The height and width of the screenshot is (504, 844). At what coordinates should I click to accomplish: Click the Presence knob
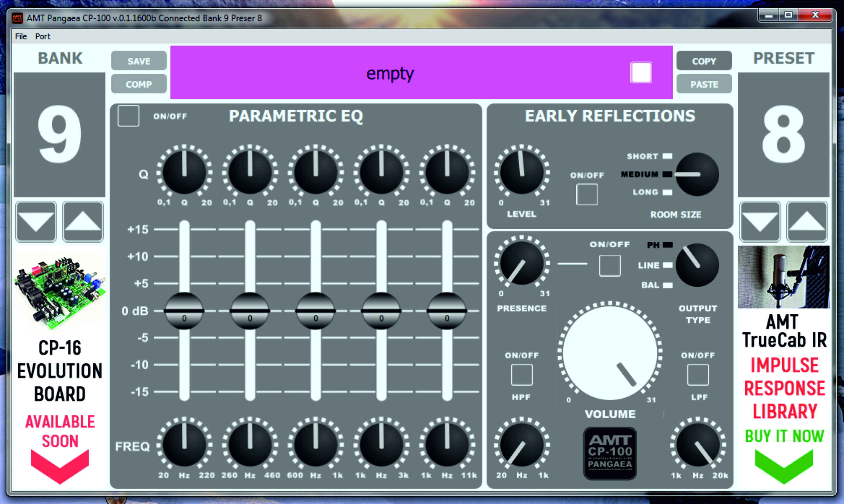522,264
